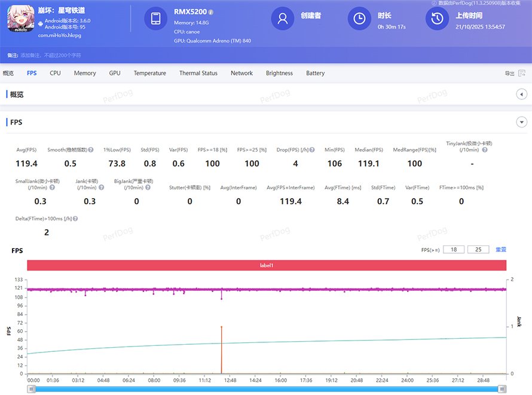Click the red label1 bar
The width and height of the screenshot is (532, 395).
point(267,265)
